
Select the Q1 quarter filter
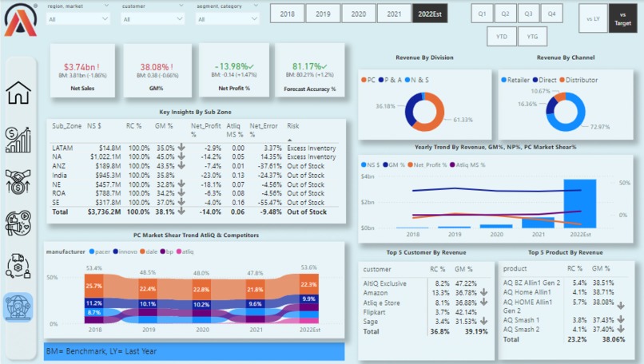pos(482,14)
